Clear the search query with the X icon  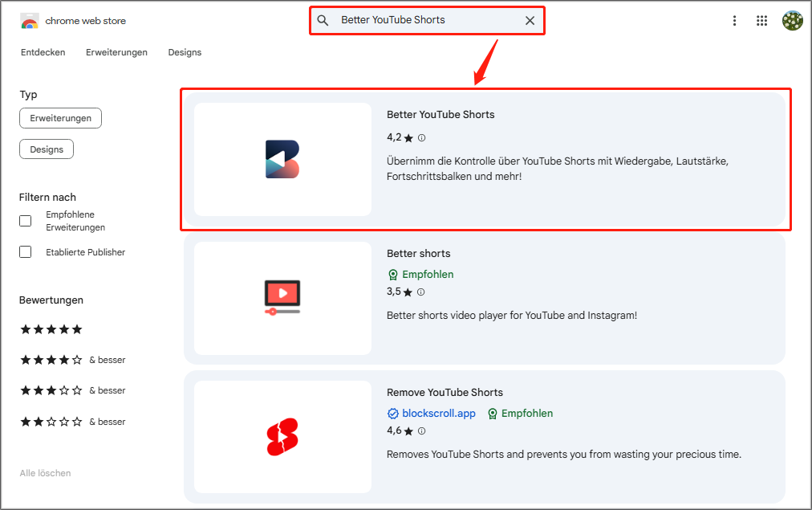530,20
